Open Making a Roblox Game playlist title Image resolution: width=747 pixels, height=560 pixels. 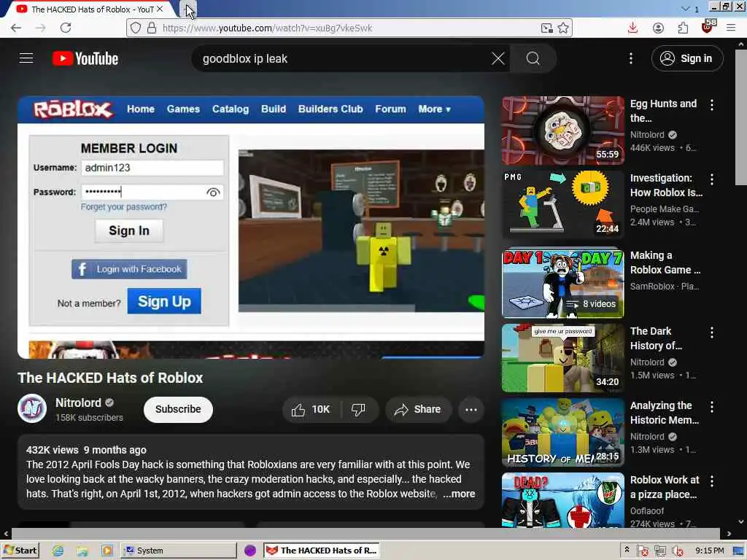pos(665,262)
